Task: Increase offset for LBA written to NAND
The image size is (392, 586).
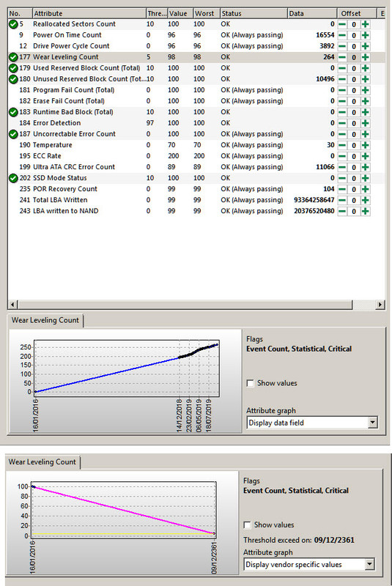Action: pyautogui.click(x=366, y=211)
